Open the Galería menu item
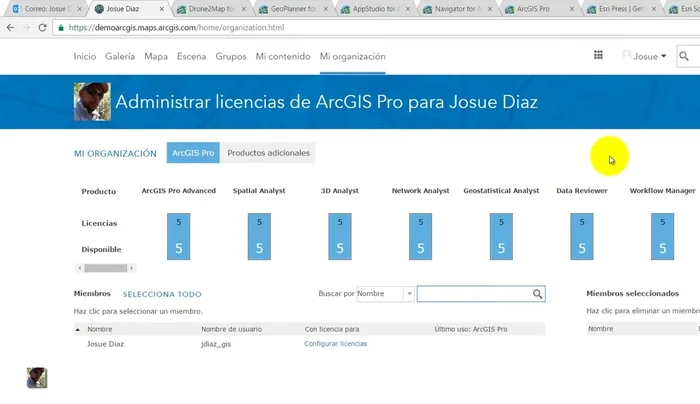 point(120,56)
